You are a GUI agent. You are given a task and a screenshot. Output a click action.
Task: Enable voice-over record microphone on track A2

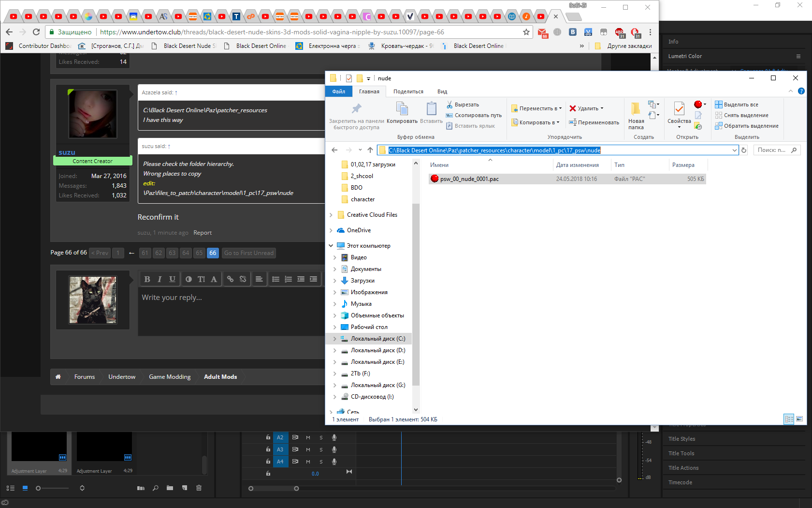click(x=334, y=437)
